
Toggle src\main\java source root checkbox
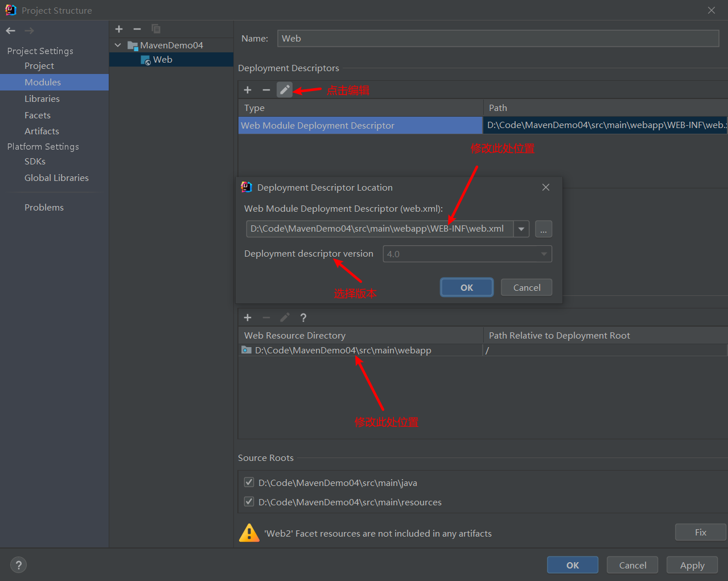249,483
